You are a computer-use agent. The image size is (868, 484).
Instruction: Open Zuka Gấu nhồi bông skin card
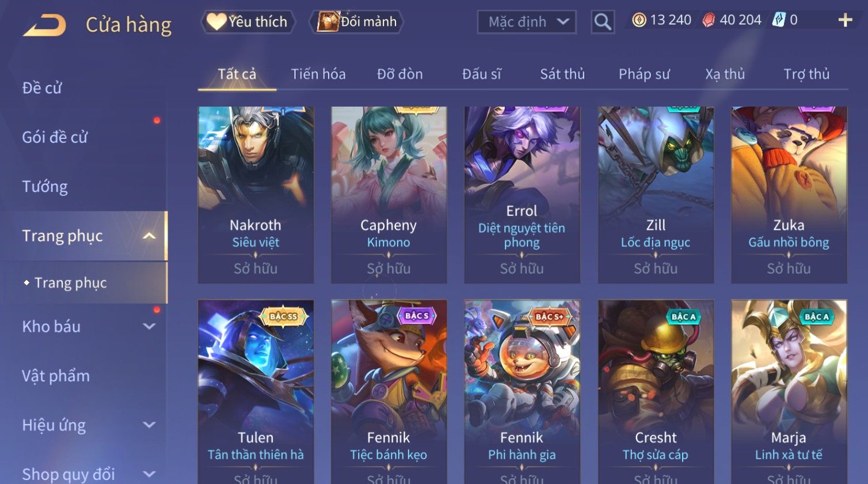tap(789, 195)
